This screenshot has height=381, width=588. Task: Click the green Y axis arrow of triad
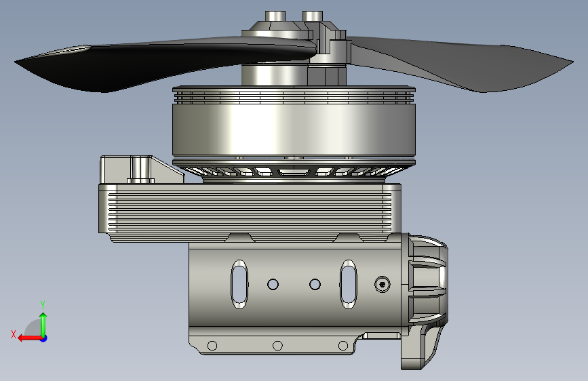tap(43, 325)
